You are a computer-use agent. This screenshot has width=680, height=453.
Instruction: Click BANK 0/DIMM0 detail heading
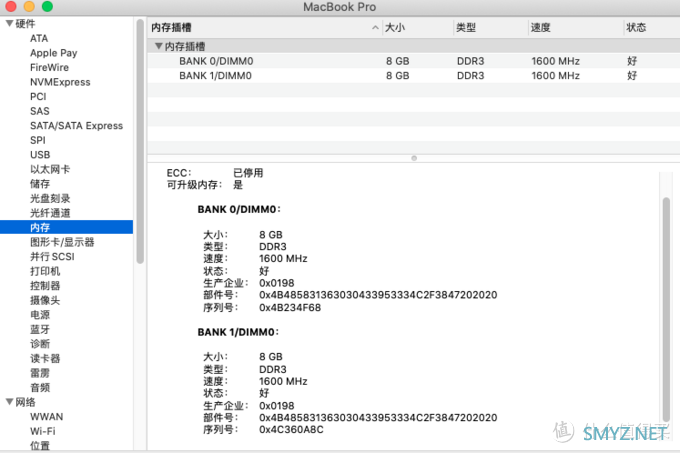(x=239, y=209)
